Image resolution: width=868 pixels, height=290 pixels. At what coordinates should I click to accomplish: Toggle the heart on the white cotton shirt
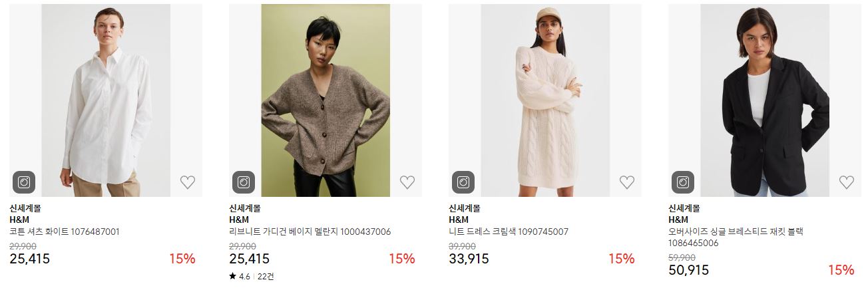pos(188,182)
